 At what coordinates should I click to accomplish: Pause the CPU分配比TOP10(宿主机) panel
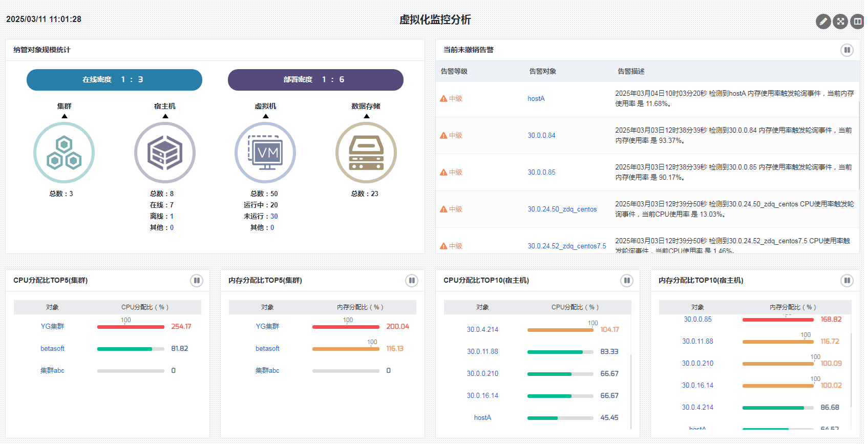click(x=627, y=281)
